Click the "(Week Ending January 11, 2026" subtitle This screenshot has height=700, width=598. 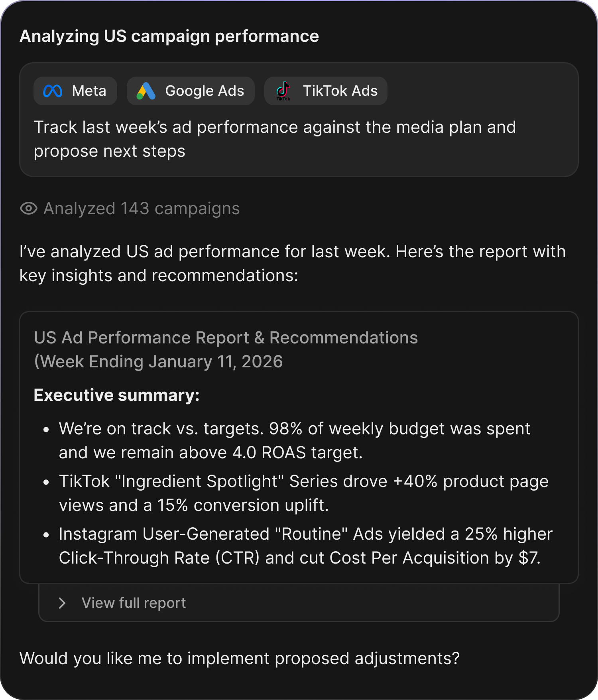[x=158, y=362]
